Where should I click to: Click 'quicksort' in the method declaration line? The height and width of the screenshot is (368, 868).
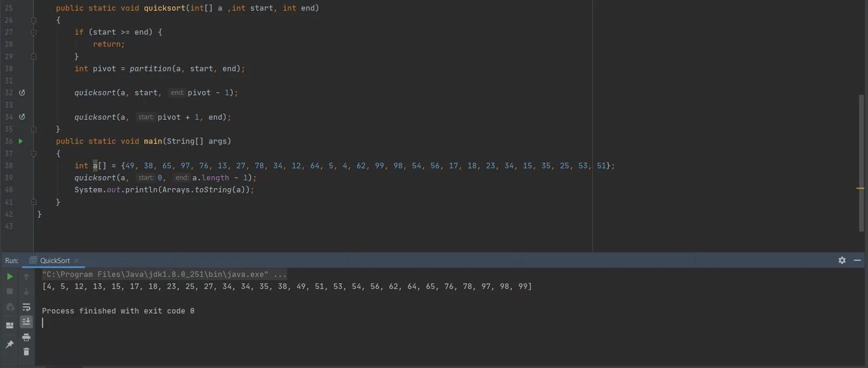pyautogui.click(x=164, y=8)
